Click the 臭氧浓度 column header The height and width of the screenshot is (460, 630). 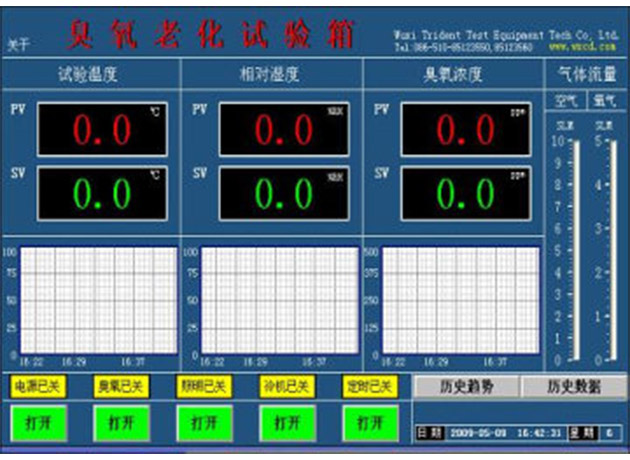[x=452, y=74]
